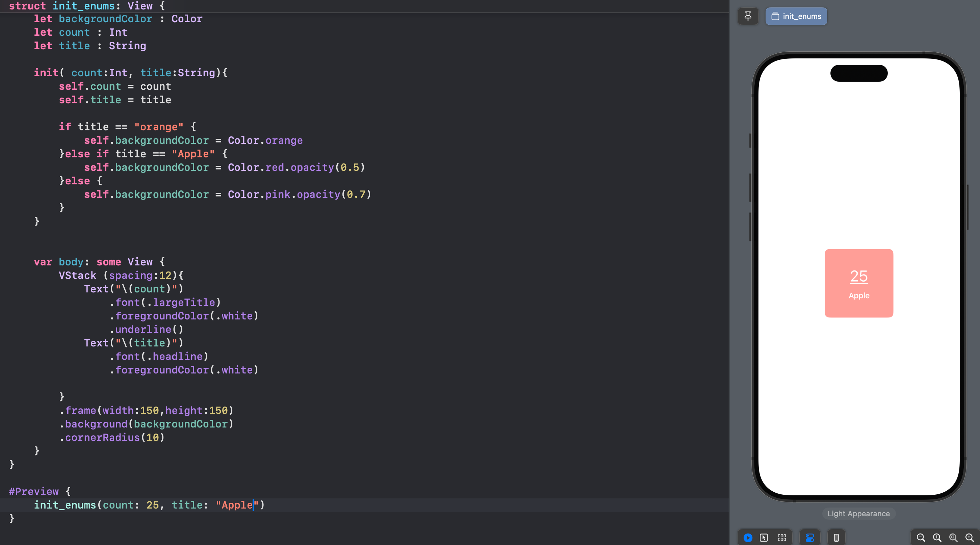
Task: Open the preview device picker
Action: pos(836,537)
